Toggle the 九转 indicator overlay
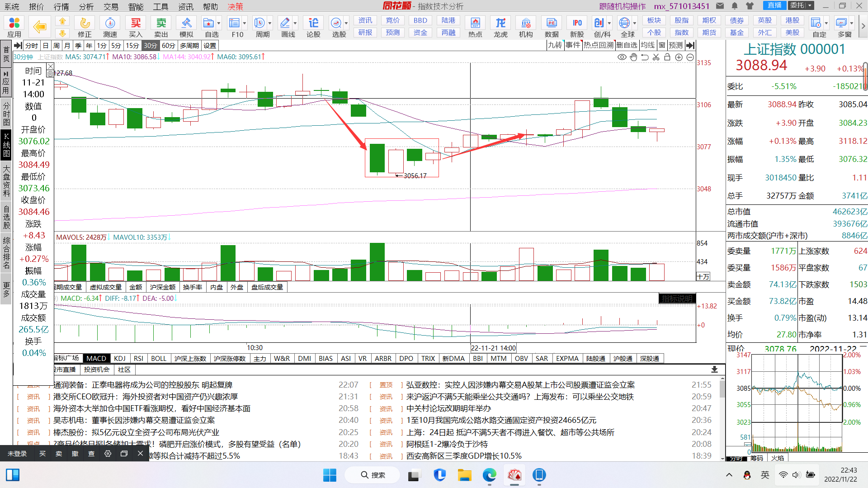The height and width of the screenshot is (488, 868). tap(555, 45)
